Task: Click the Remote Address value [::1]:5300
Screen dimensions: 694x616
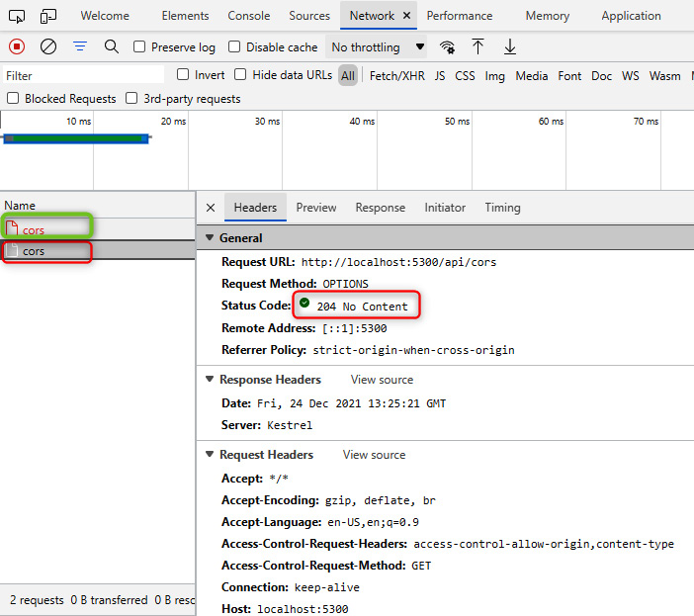Action: (x=355, y=328)
